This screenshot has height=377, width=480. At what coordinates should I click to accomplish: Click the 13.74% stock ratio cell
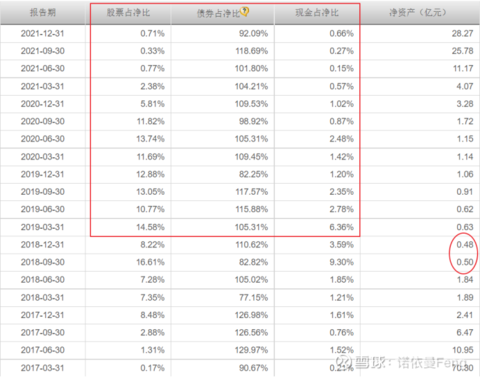point(150,139)
